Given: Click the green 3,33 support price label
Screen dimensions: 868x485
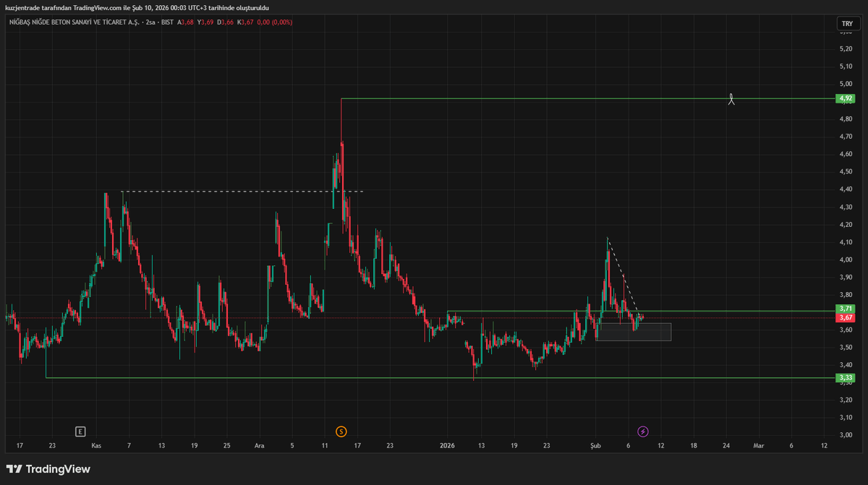Looking at the screenshot, I should click(x=846, y=377).
